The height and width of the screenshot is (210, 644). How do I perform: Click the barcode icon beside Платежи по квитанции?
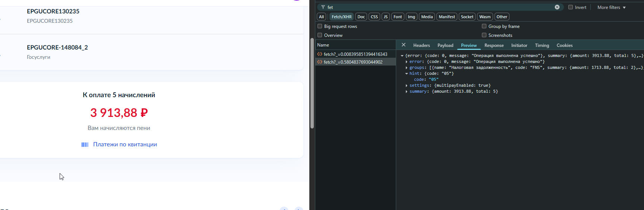click(85, 144)
